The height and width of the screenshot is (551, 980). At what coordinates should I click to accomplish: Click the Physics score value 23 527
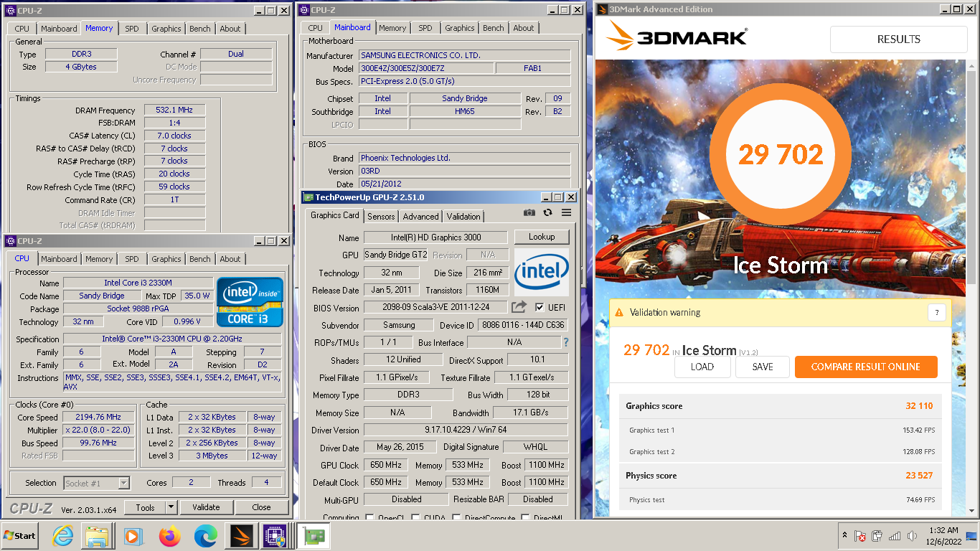pyautogui.click(x=919, y=476)
